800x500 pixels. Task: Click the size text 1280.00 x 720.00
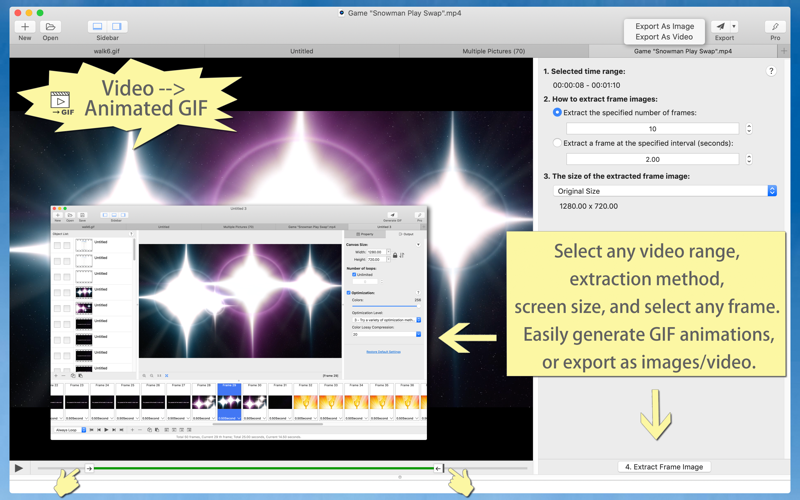click(x=588, y=206)
